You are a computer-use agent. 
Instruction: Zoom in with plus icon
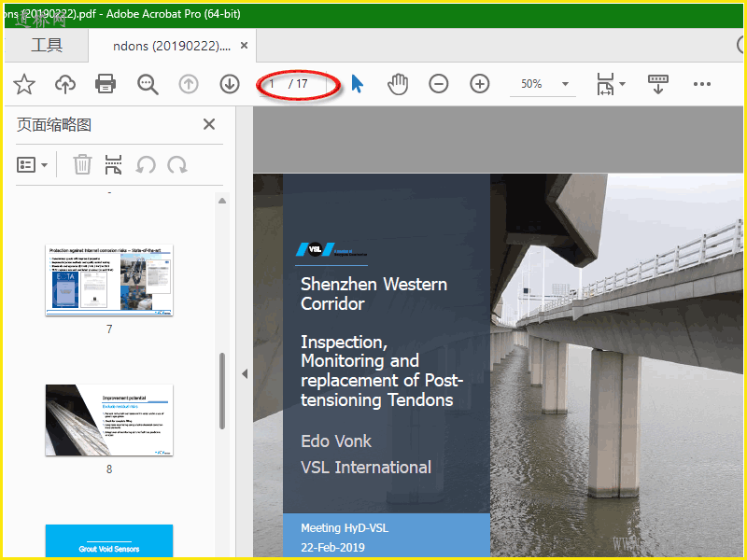[x=480, y=84]
